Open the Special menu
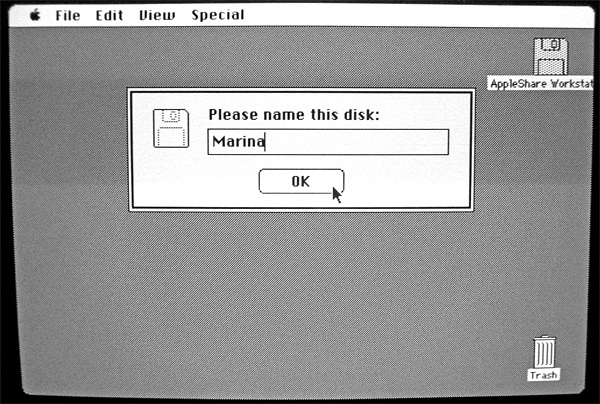600x404 pixels. 218,15
